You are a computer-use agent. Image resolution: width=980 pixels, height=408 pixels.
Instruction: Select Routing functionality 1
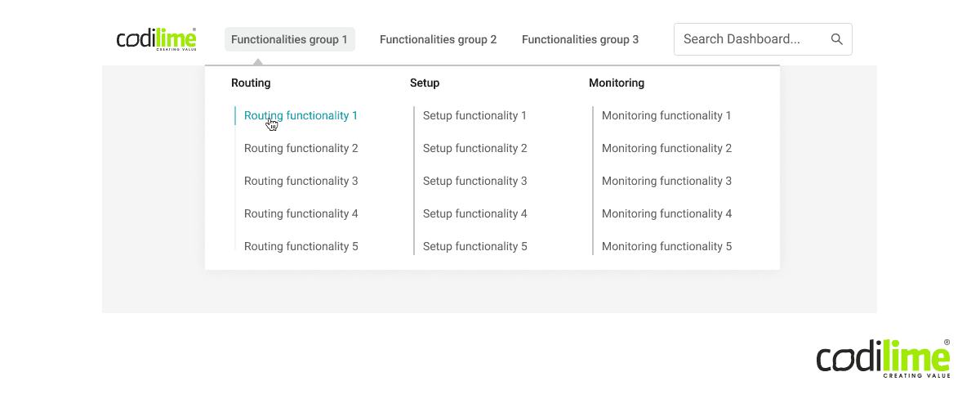pos(301,116)
